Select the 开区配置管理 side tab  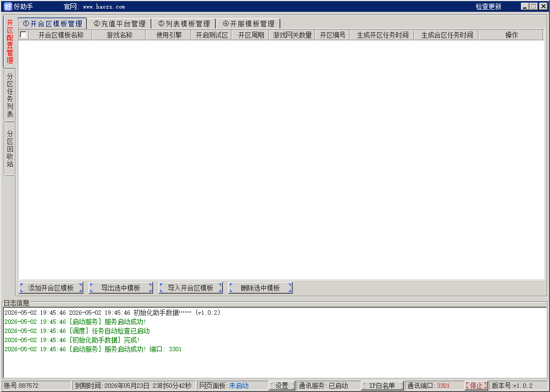pyautogui.click(x=10, y=41)
